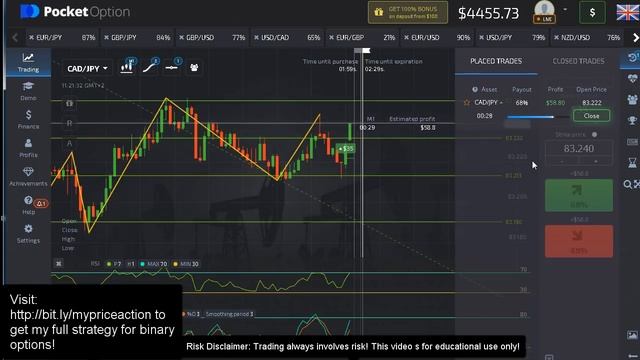Click the trade time progress bar
The height and width of the screenshot is (360, 640).
[538, 117]
